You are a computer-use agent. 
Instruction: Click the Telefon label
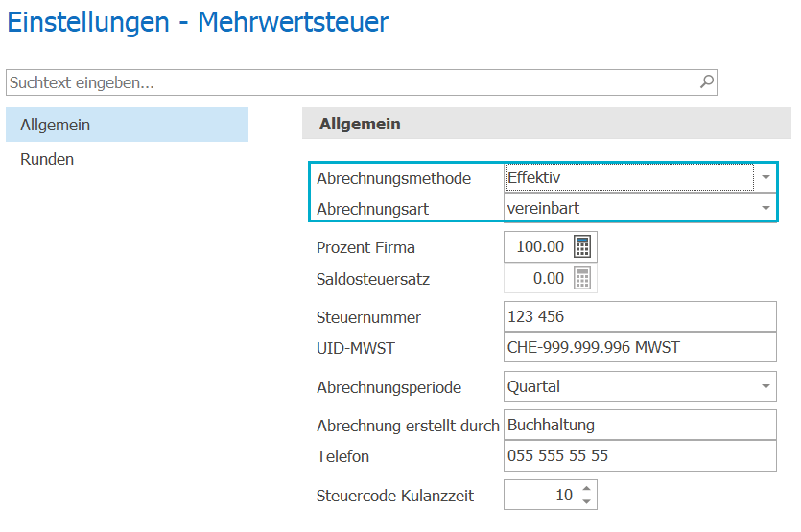[x=342, y=456]
